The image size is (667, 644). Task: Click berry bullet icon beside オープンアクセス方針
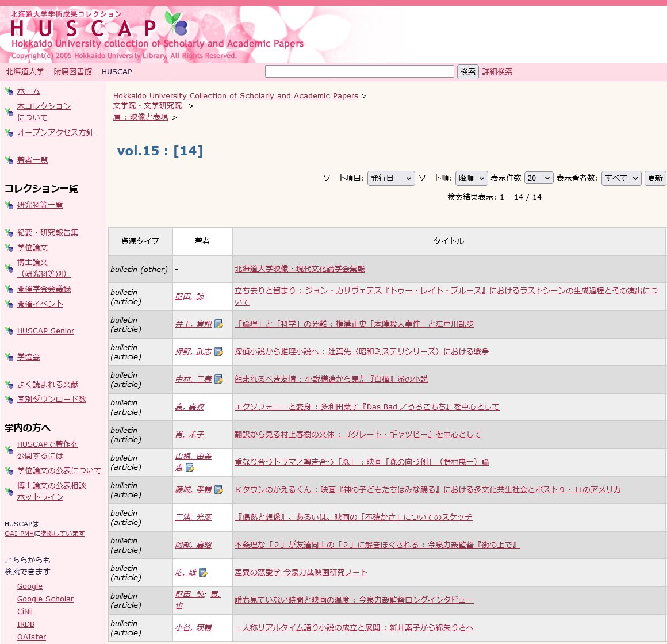pyautogui.click(x=9, y=132)
